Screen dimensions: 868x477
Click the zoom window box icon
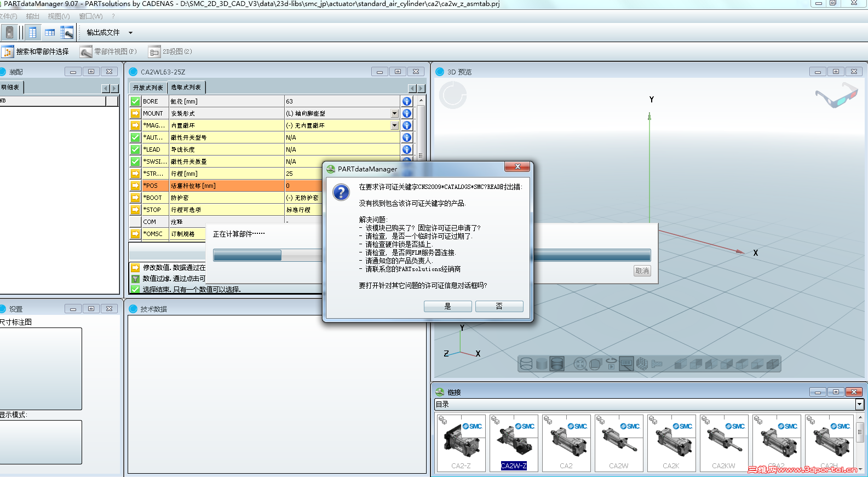coord(596,364)
